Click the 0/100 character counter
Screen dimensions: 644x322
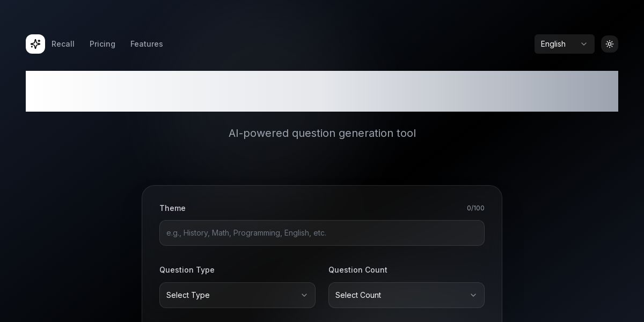(x=475, y=208)
